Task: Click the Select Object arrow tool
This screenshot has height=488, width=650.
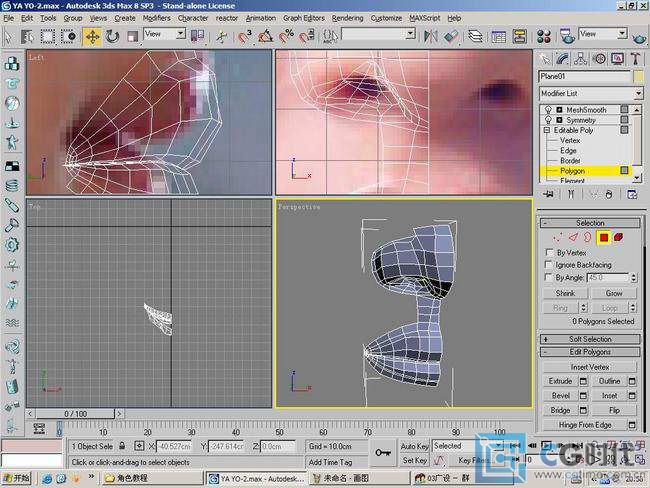Action: pos(8,36)
